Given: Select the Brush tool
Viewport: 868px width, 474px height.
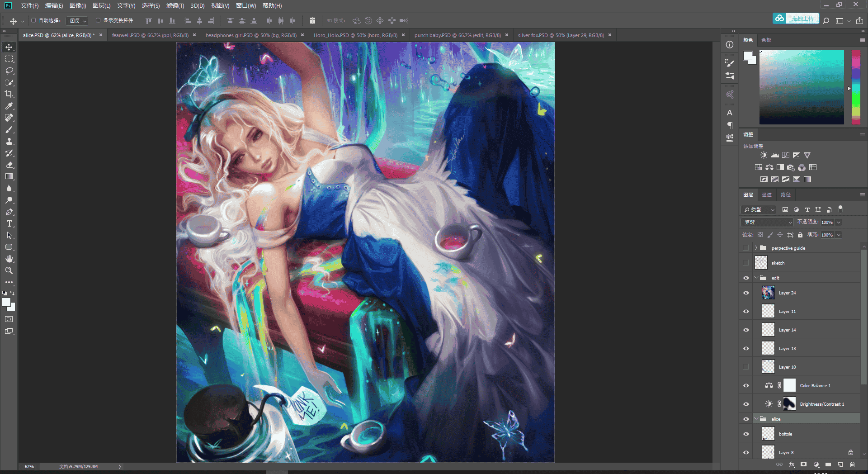Looking at the screenshot, I should click(x=9, y=129).
